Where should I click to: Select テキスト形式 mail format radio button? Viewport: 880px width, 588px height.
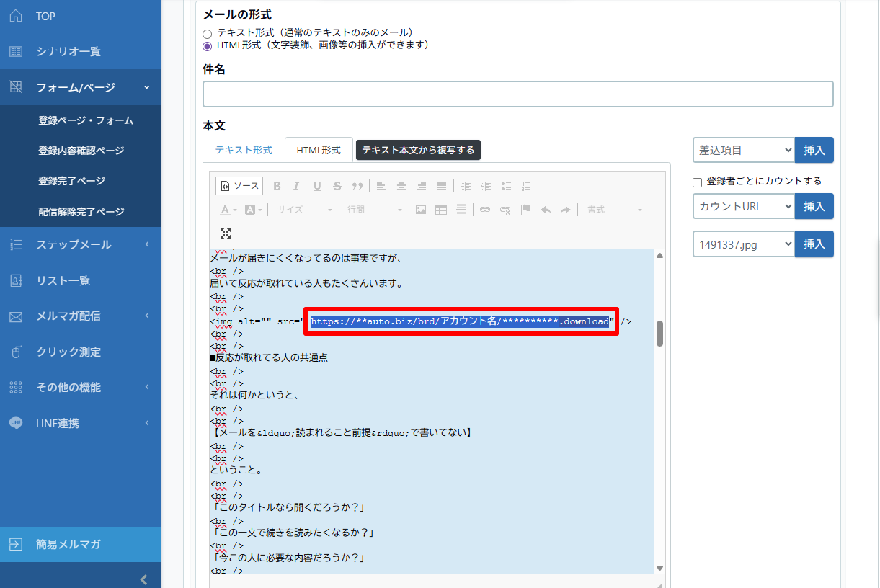(208, 33)
